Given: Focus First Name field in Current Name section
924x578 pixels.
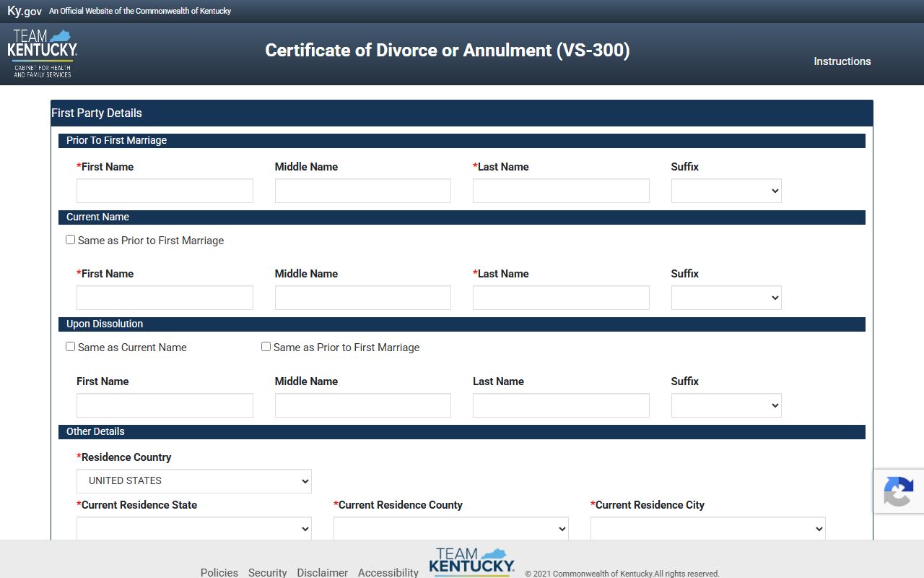Looking at the screenshot, I should [x=165, y=298].
